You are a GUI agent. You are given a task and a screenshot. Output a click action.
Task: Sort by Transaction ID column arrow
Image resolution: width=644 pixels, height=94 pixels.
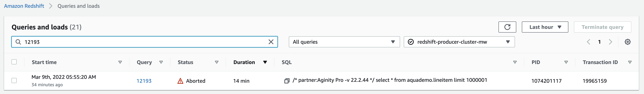click(630, 62)
